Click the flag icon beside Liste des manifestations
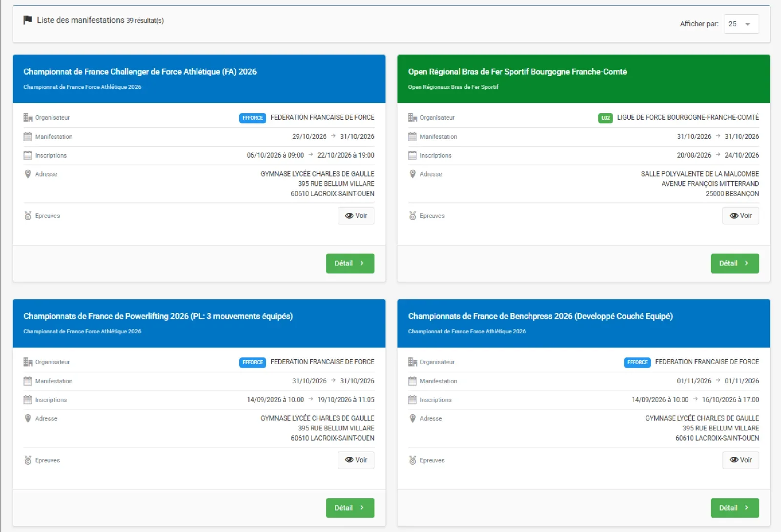The width and height of the screenshot is (781, 532). [x=28, y=20]
